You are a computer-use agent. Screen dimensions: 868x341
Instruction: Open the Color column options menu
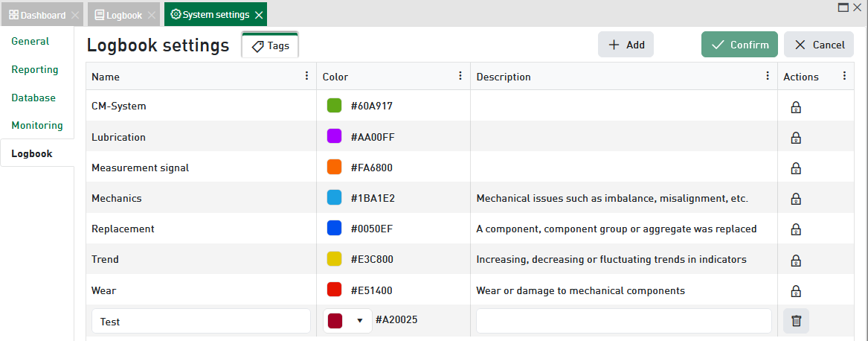click(461, 76)
